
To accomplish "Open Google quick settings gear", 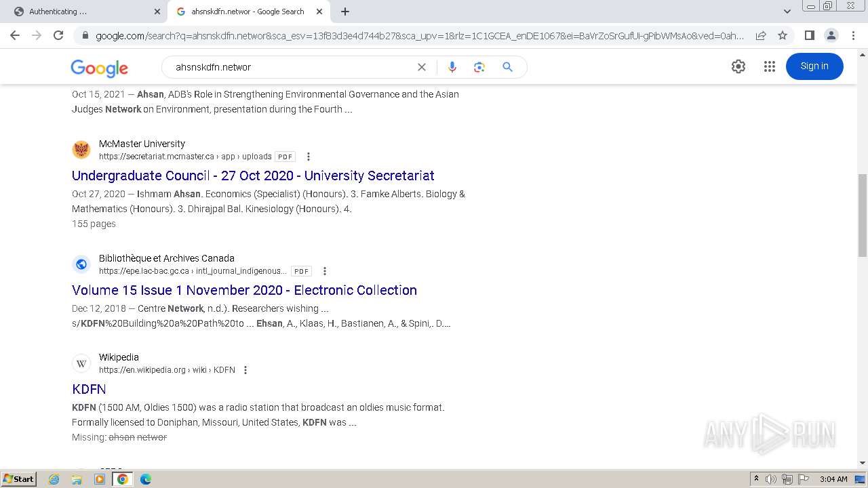I will pos(738,66).
